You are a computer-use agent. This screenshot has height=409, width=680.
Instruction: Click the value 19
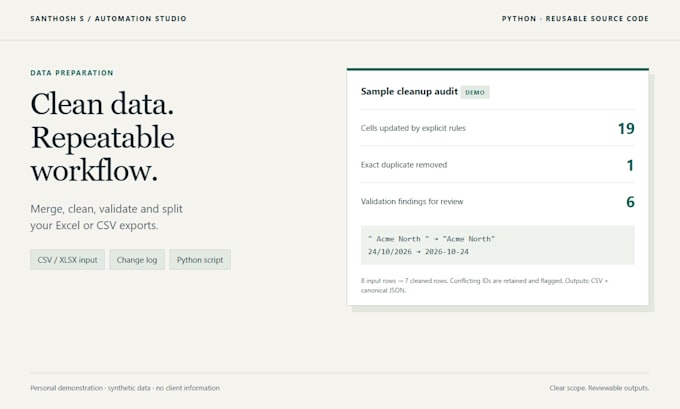626,128
